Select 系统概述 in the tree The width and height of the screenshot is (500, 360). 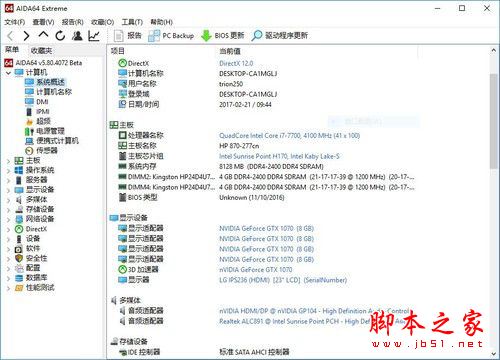click(x=45, y=82)
